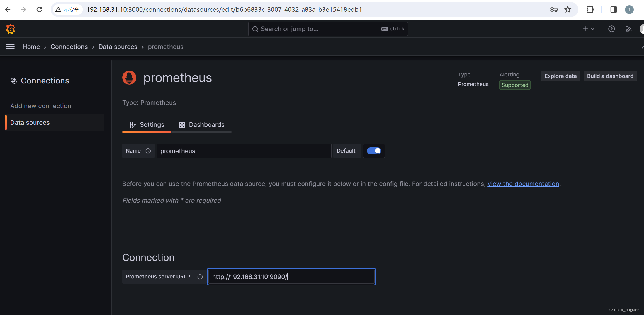Open browser profile avatar
Viewport: 644px width, 315px height.
[629, 10]
